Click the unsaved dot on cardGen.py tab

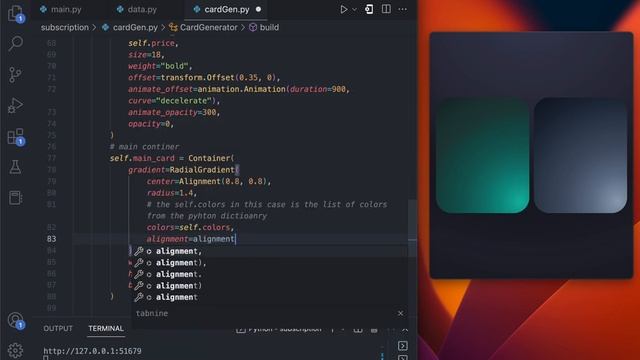point(258,9)
